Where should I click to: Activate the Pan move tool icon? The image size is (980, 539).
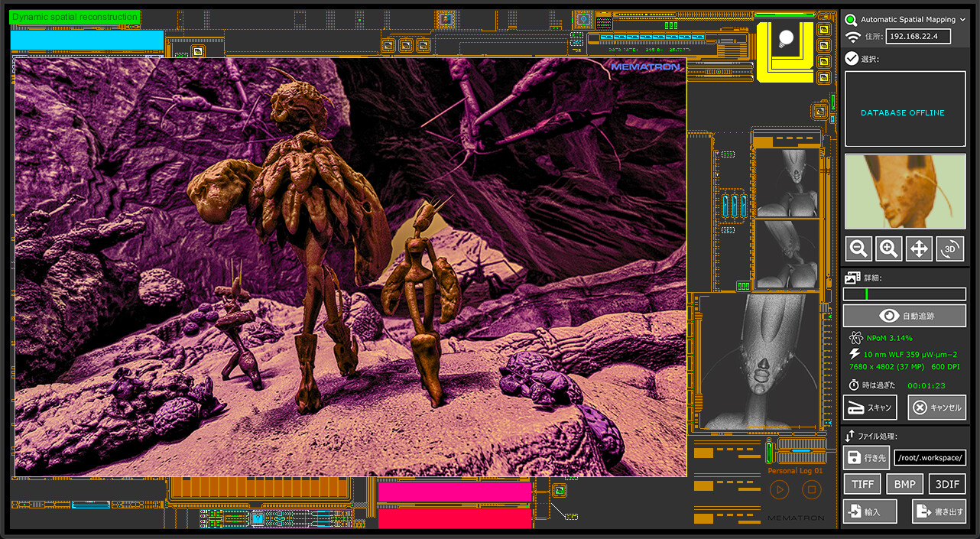coord(919,248)
